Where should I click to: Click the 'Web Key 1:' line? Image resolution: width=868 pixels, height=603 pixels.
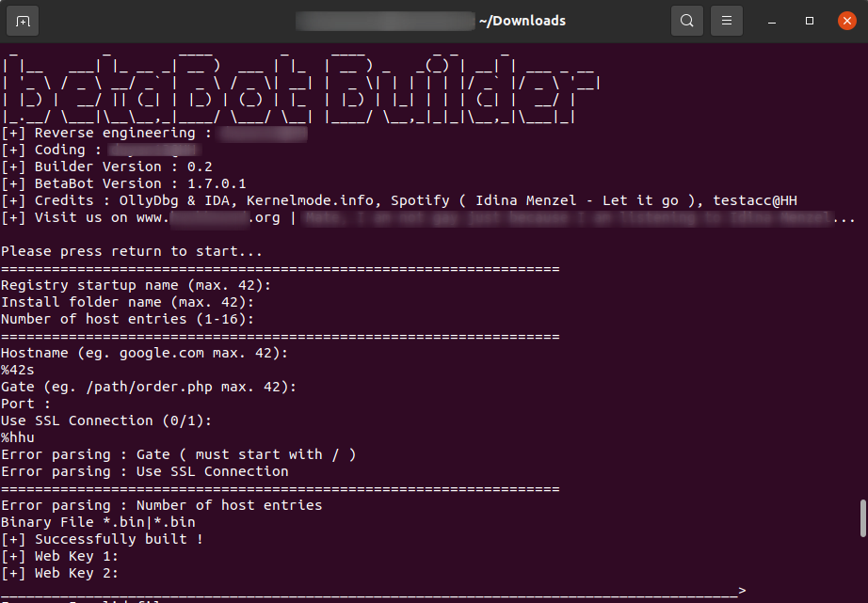(x=58, y=555)
